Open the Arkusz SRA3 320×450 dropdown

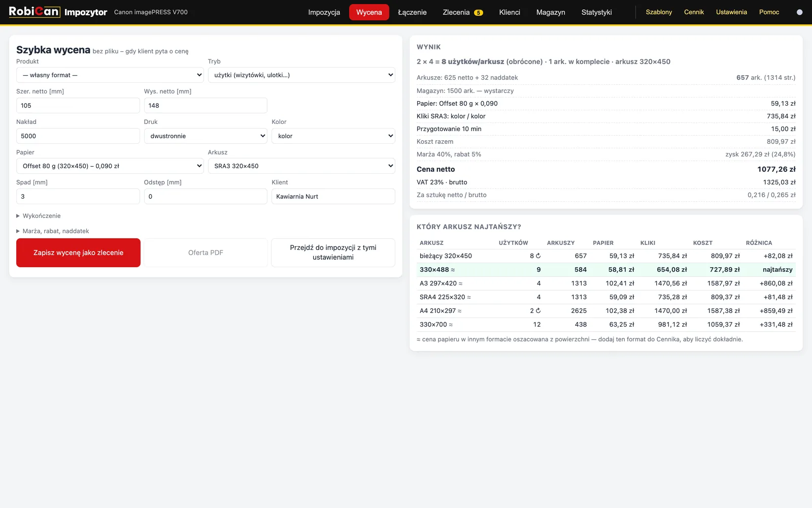301,166
